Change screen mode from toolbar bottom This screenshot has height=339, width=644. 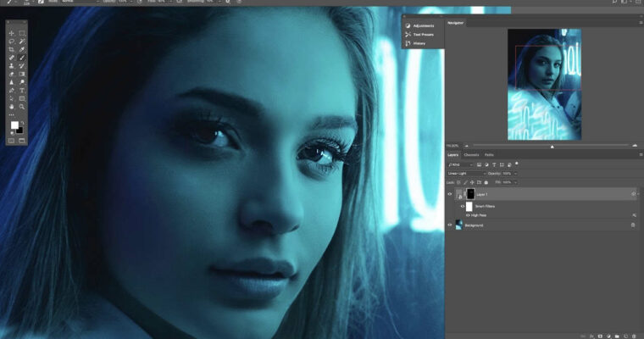point(22,141)
